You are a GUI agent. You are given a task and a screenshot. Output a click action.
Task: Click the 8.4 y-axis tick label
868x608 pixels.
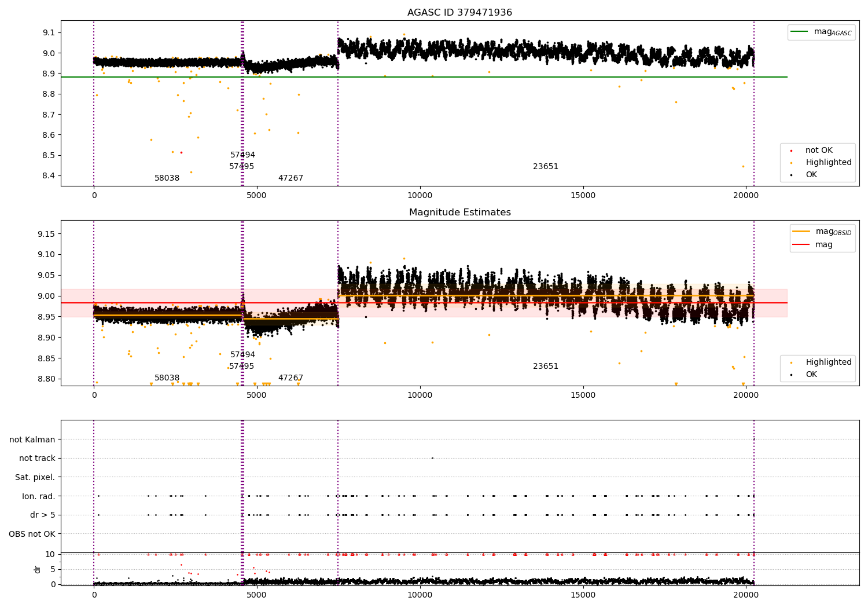pyautogui.click(x=49, y=176)
